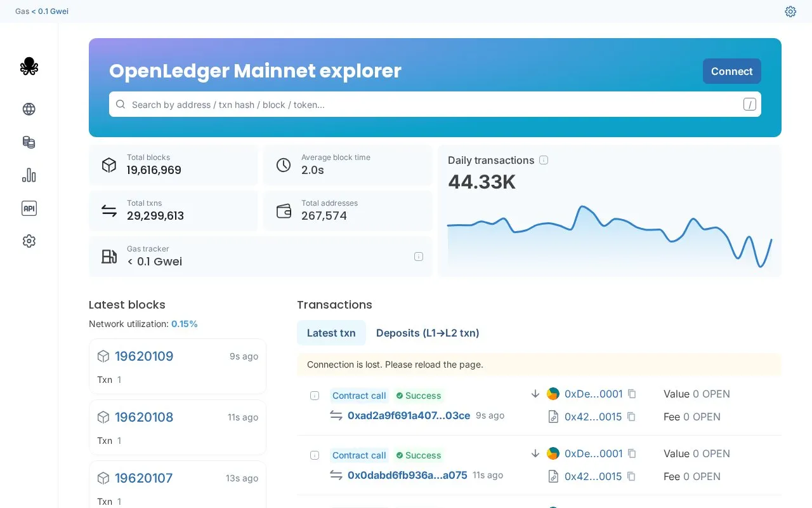Open the Blockchain globe menu in sidebar

pos(29,109)
